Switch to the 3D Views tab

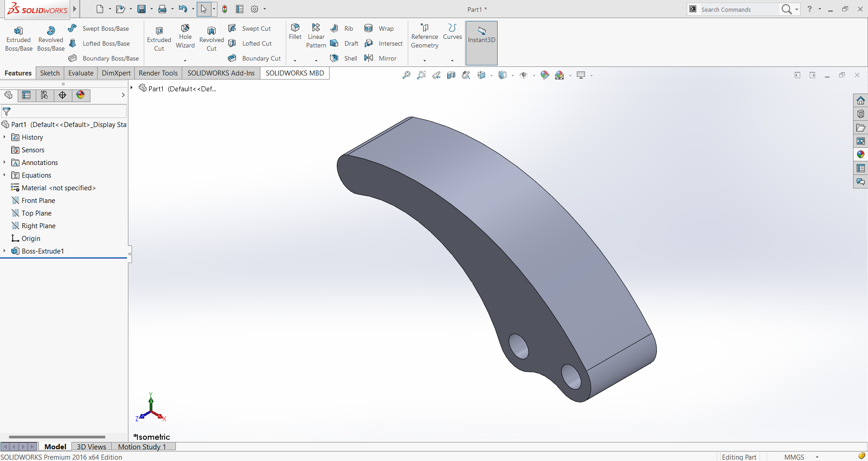point(91,447)
